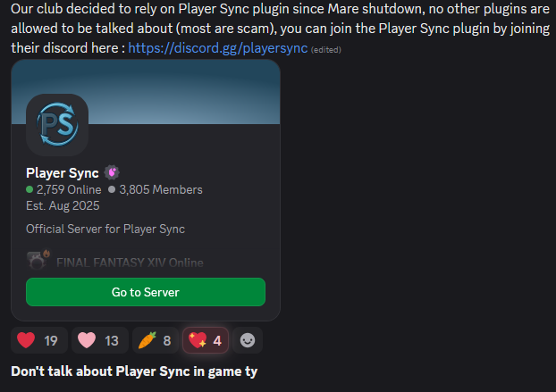
Task: Click the blue invite banner image
Action: 146,92
